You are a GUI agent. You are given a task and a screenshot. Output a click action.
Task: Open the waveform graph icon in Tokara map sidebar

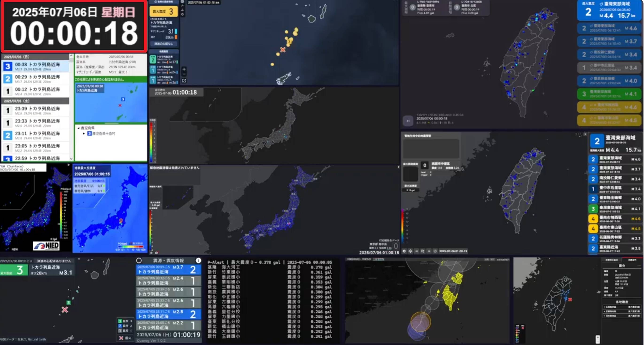pyautogui.click(x=182, y=5)
